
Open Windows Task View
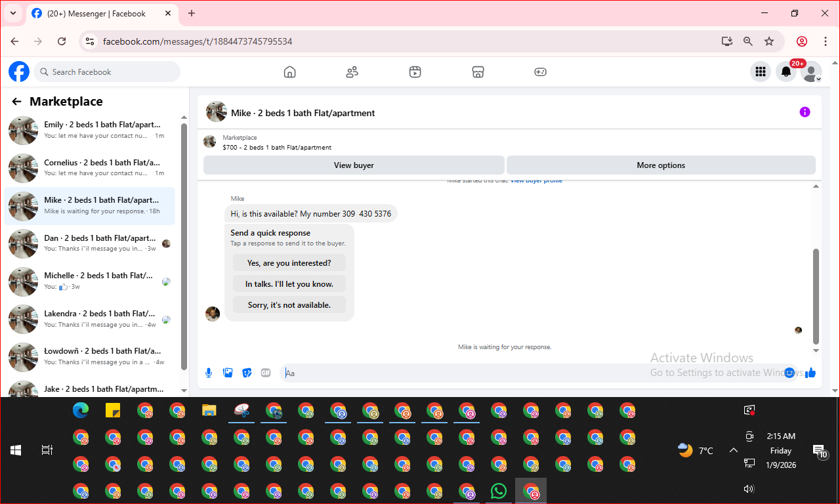point(47,450)
